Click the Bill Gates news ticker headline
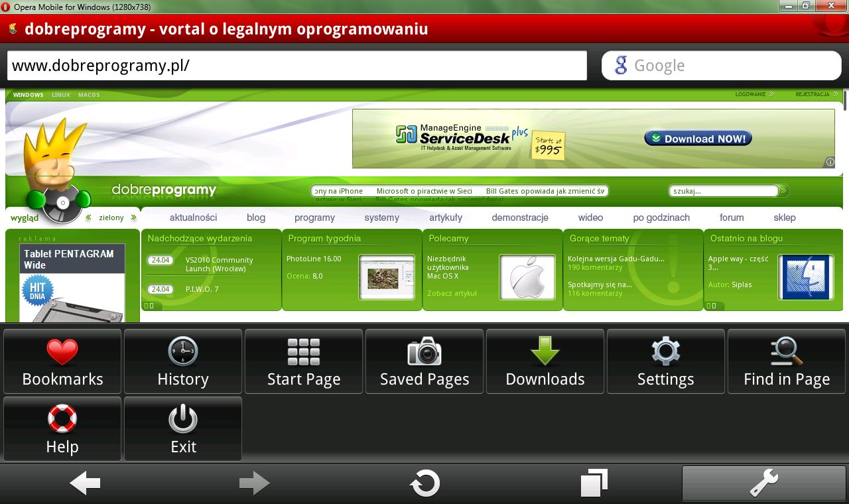 (545, 191)
